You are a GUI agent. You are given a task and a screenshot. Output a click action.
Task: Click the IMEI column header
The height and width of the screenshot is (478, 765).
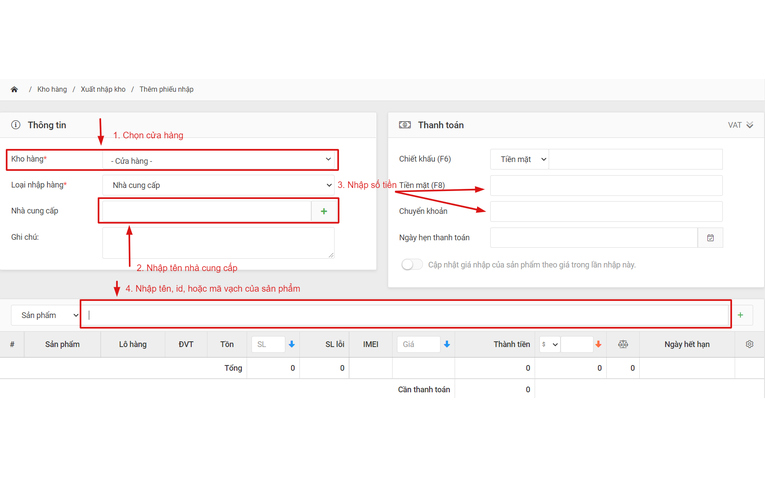point(371,344)
